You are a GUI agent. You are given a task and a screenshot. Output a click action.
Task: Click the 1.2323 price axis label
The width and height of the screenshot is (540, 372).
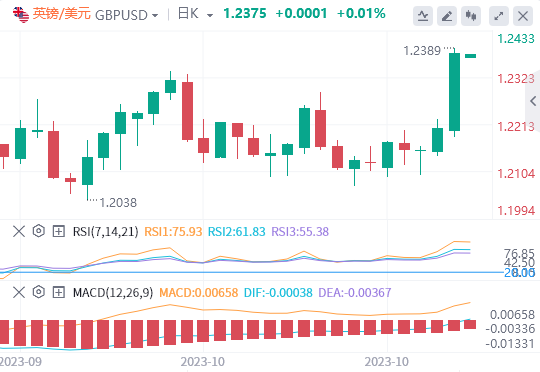[x=516, y=79]
